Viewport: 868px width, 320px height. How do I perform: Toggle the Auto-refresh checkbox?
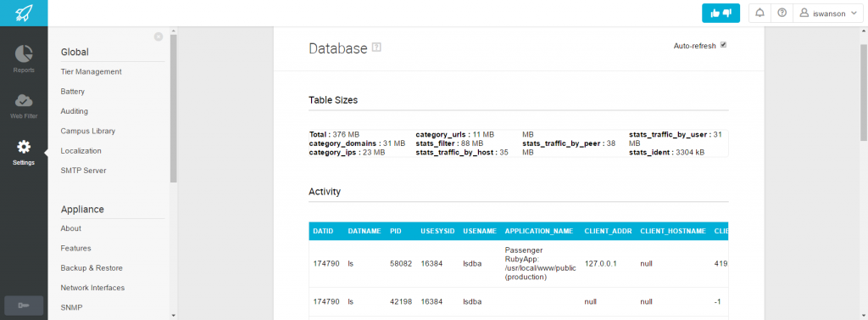(x=723, y=45)
